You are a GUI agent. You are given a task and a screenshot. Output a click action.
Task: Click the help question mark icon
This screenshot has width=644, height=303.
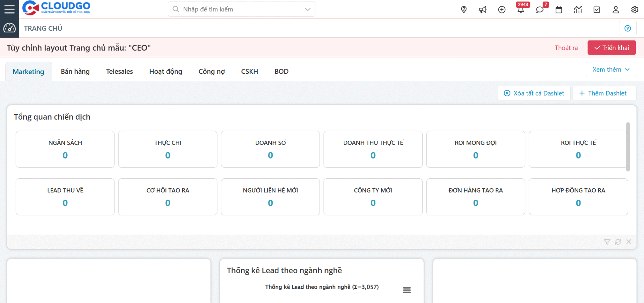click(x=628, y=28)
